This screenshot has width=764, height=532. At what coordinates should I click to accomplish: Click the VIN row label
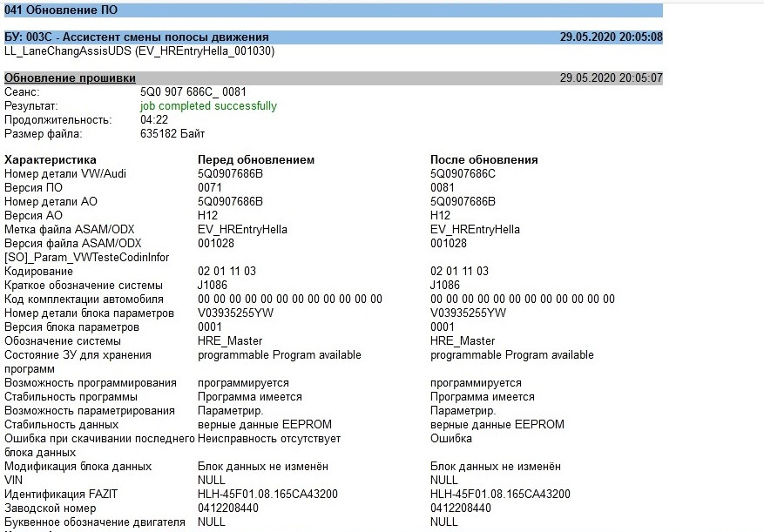(14, 481)
